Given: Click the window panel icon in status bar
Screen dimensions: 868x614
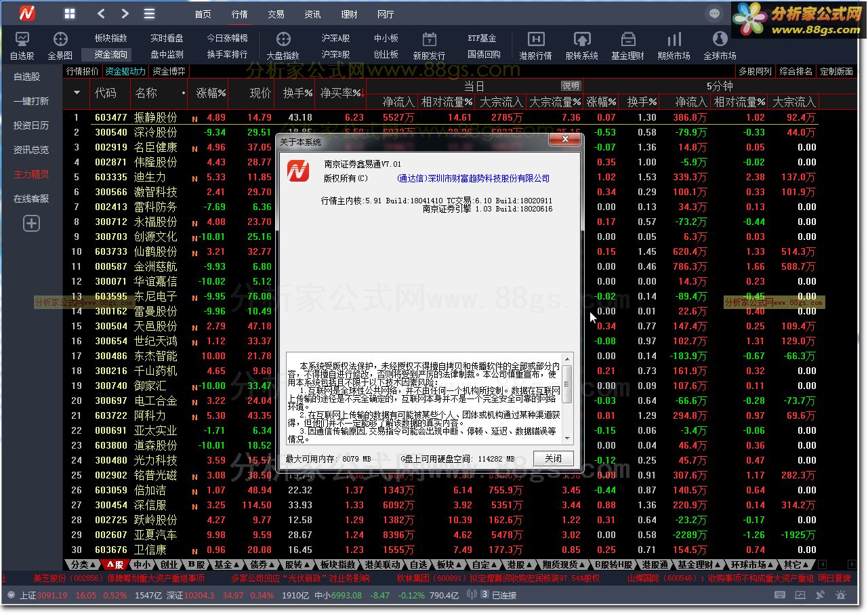Looking at the screenshot, I should pos(801,595).
